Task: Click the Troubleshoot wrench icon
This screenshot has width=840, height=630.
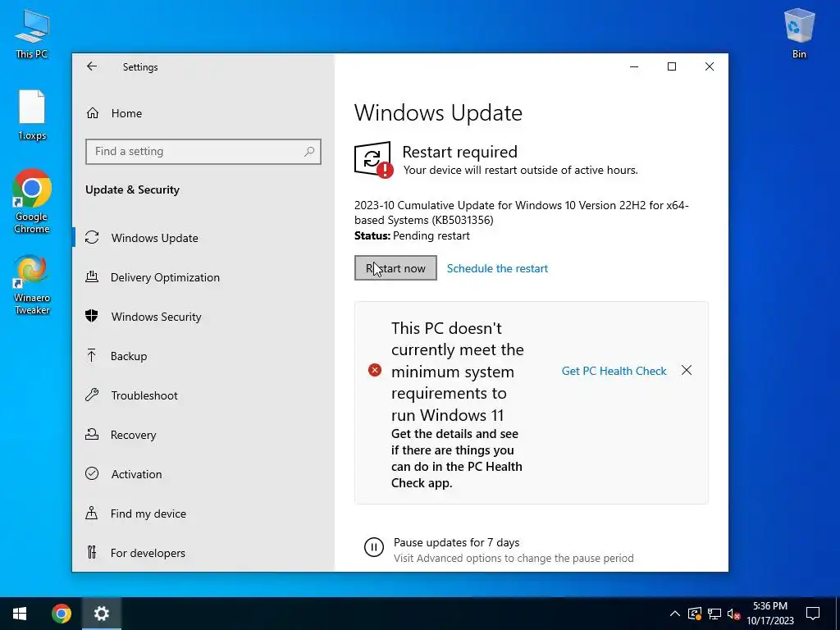Action: (92, 395)
